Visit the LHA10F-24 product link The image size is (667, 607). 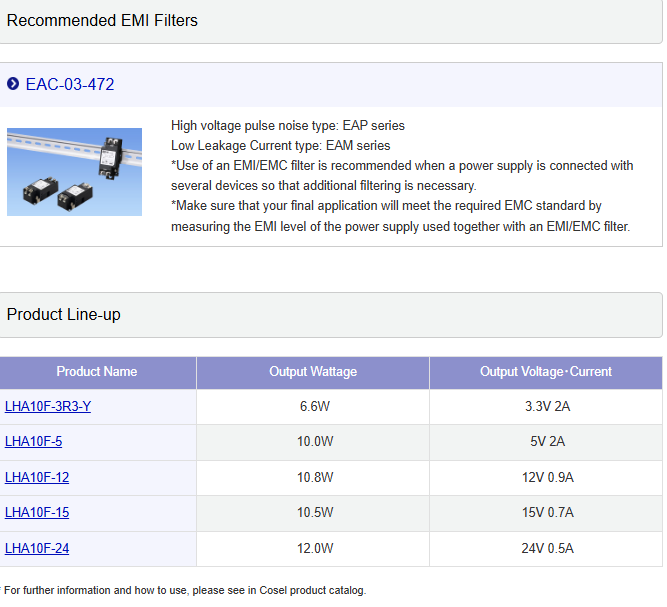37,548
